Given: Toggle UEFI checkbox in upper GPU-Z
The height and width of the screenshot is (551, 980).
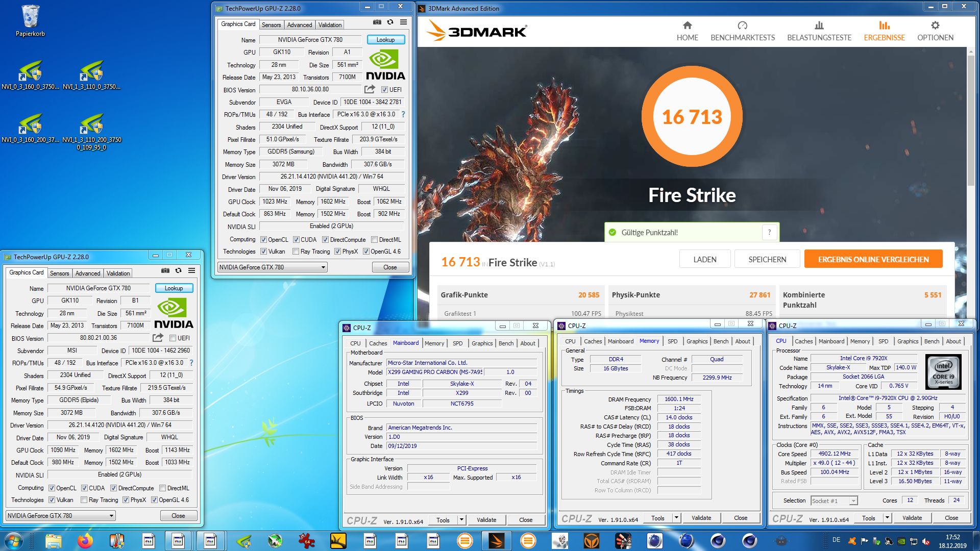Looking at the screenshot, I should (x=384, y=90).
